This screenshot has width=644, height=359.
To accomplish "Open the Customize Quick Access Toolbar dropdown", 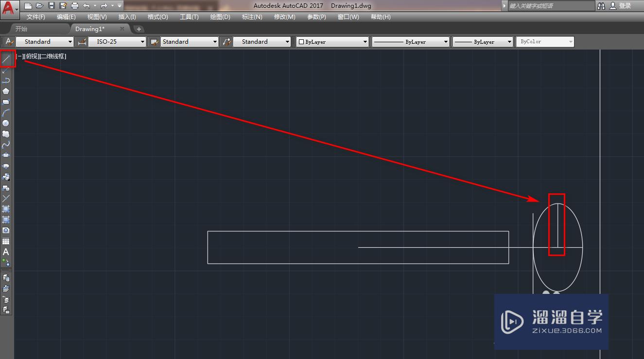I will coord(120,6).
